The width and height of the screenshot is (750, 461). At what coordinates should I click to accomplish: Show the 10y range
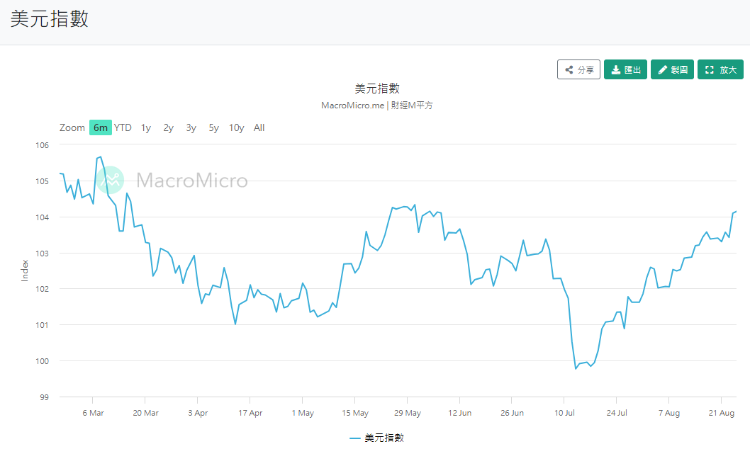(x=236, y=127)
